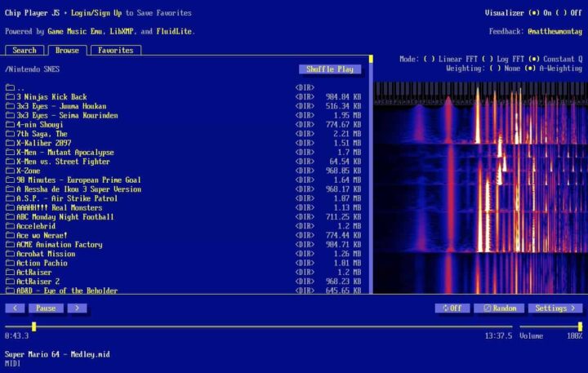Image resolution: width=588 pixels, height=373 pixels.
Task: Open the parent directory '..' folder
Action: point(20,87)
